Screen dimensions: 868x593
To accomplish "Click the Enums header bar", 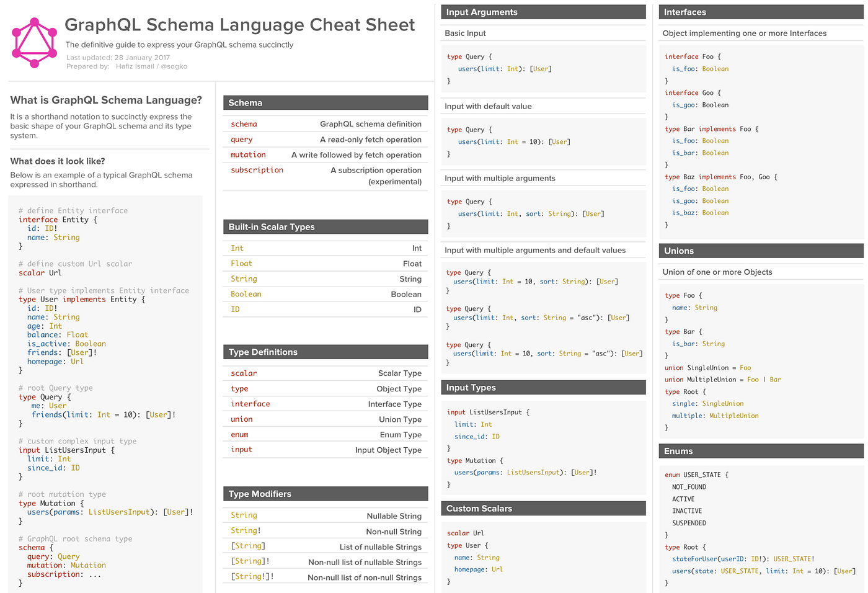I will 760,451.
